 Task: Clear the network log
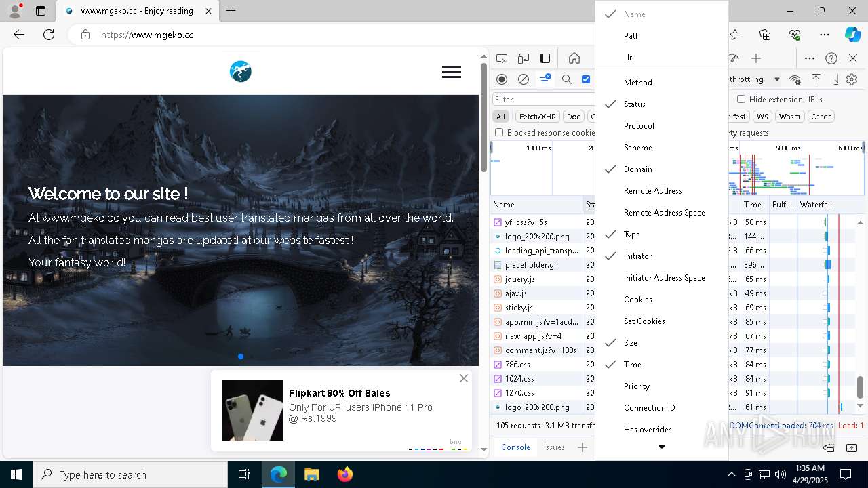(524, 79)
